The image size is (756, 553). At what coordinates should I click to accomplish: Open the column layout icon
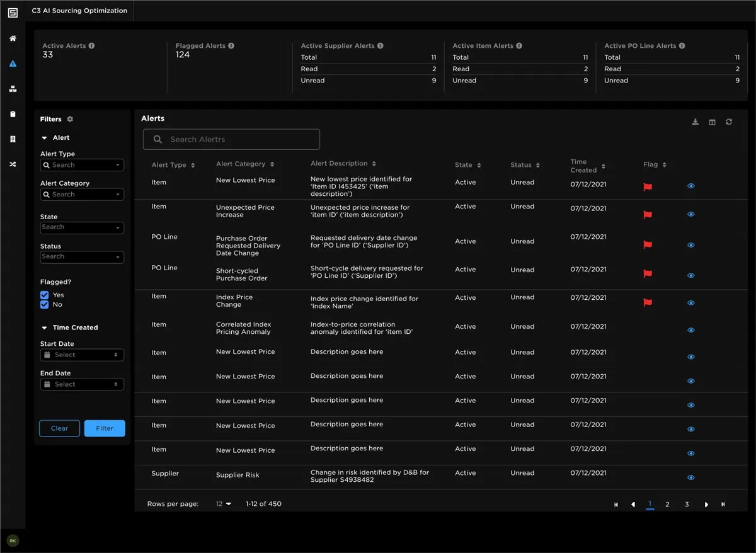pyautogui.click(x=712, y=122)
